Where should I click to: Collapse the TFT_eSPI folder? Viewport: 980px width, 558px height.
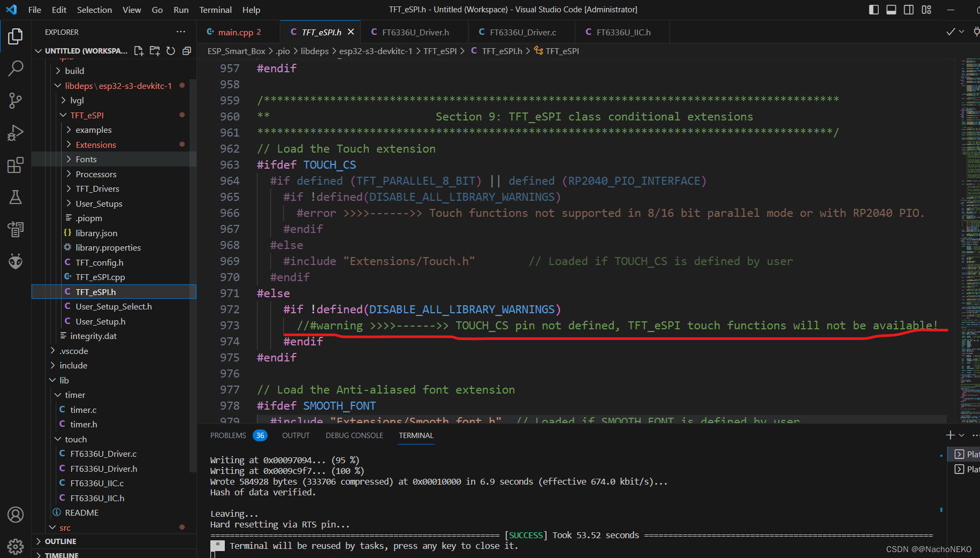pos(113,115)
